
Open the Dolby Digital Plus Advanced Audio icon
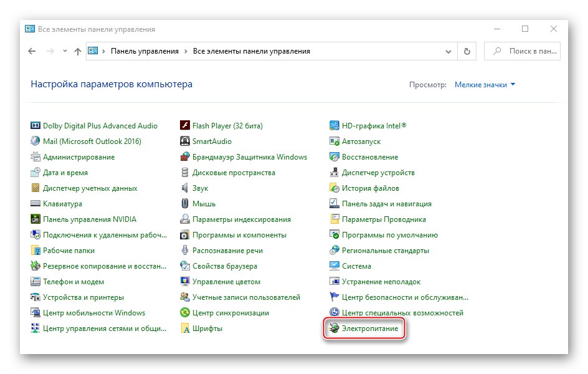(x=36, y=126)
